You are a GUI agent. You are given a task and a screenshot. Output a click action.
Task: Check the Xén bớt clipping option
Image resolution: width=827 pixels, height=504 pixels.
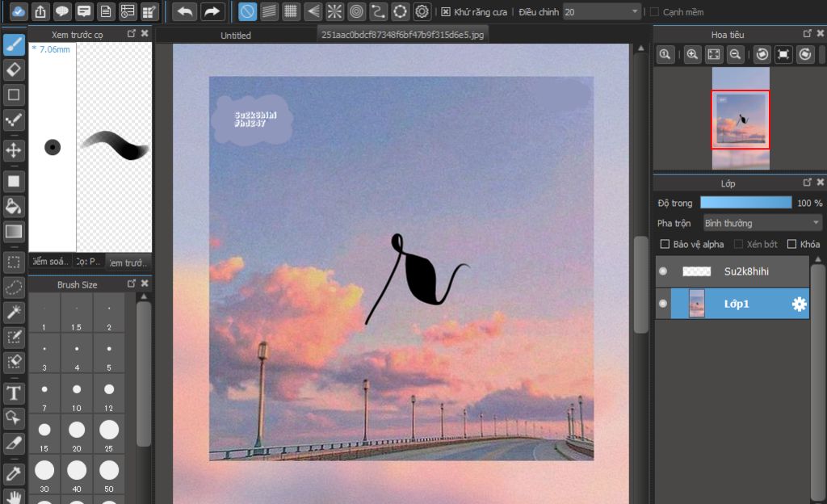point(739,244)
